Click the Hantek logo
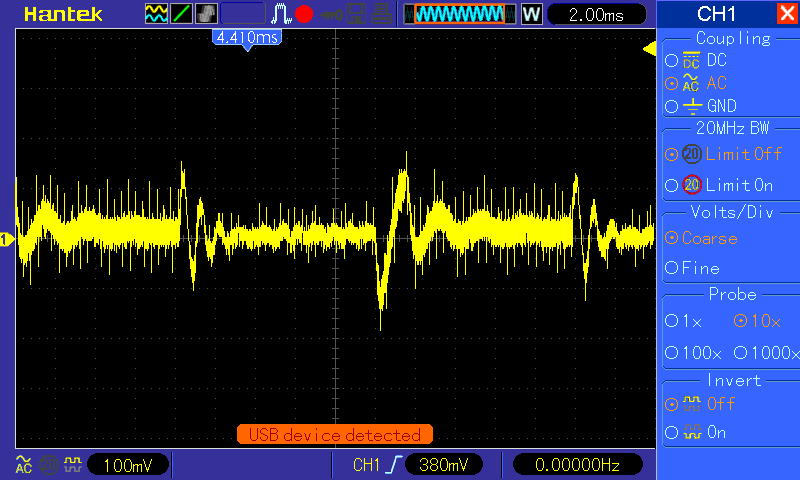 [x=63, y=14]
